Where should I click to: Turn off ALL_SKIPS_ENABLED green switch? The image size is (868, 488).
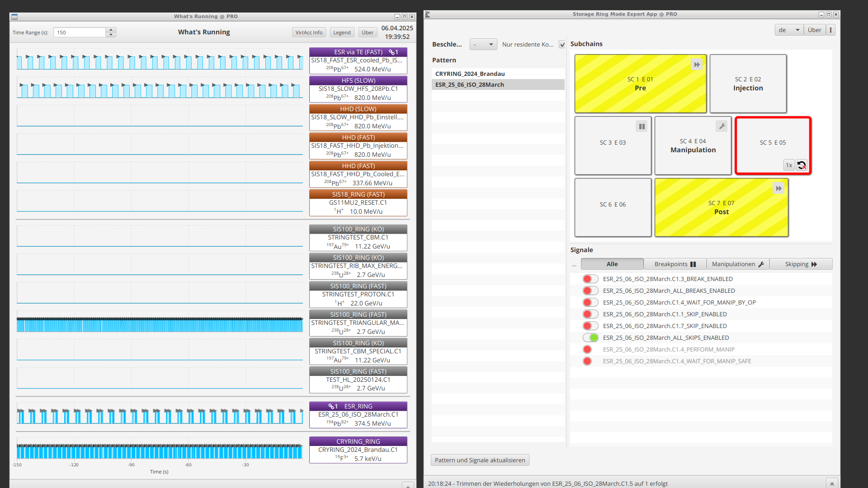pos(590,338)
